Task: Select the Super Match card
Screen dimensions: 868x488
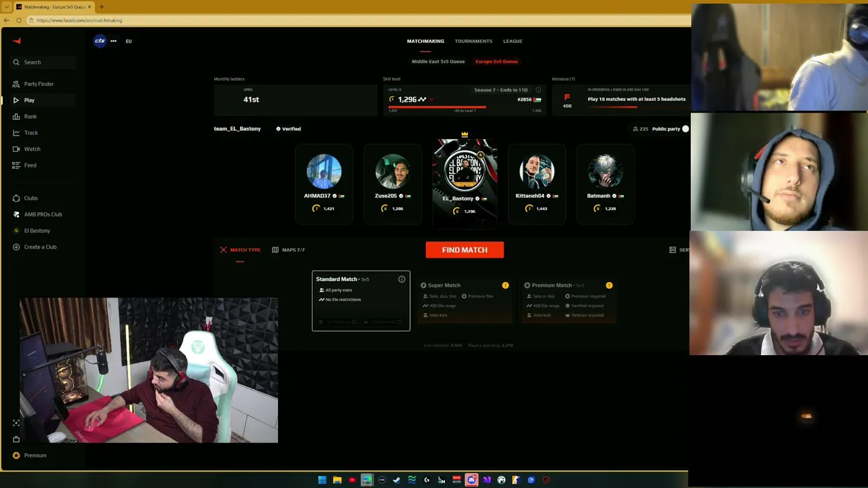Action: click(x=465, y=301)
